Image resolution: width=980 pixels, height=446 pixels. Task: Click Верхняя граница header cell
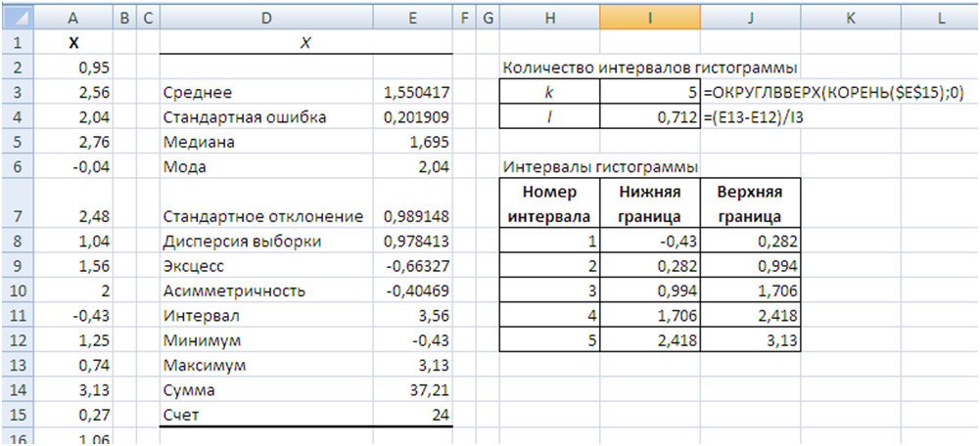point(751,204)
